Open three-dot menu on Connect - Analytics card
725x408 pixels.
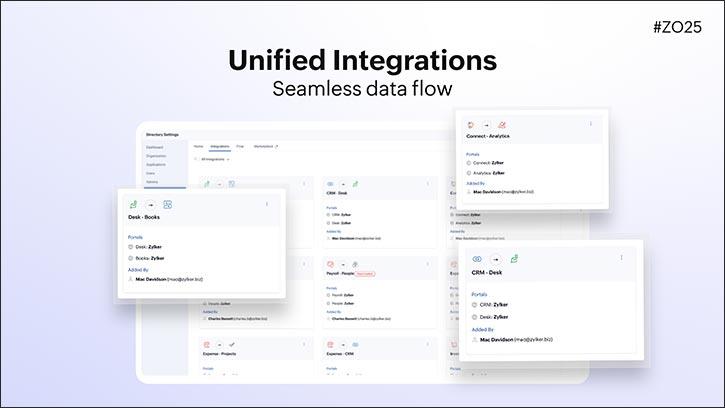click(591, 124)
